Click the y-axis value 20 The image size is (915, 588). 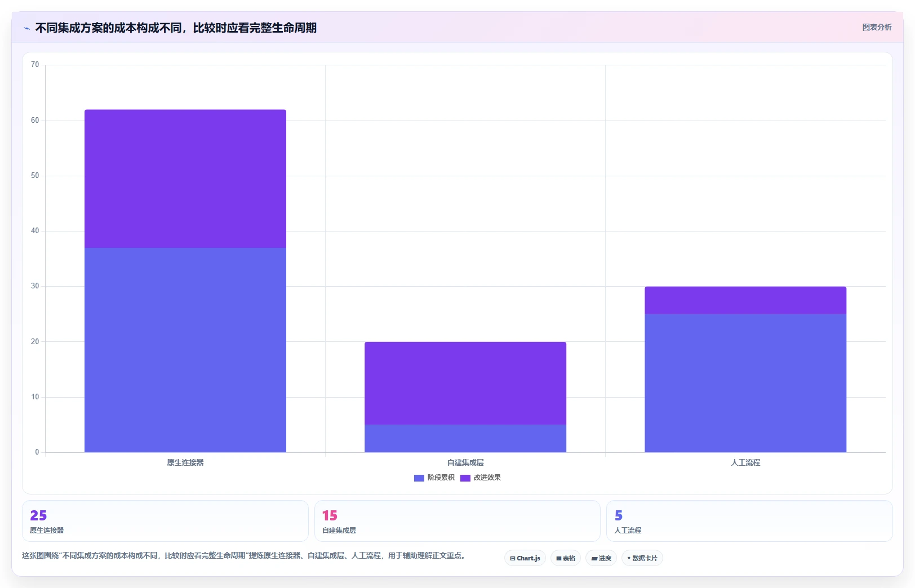(35, 342)
